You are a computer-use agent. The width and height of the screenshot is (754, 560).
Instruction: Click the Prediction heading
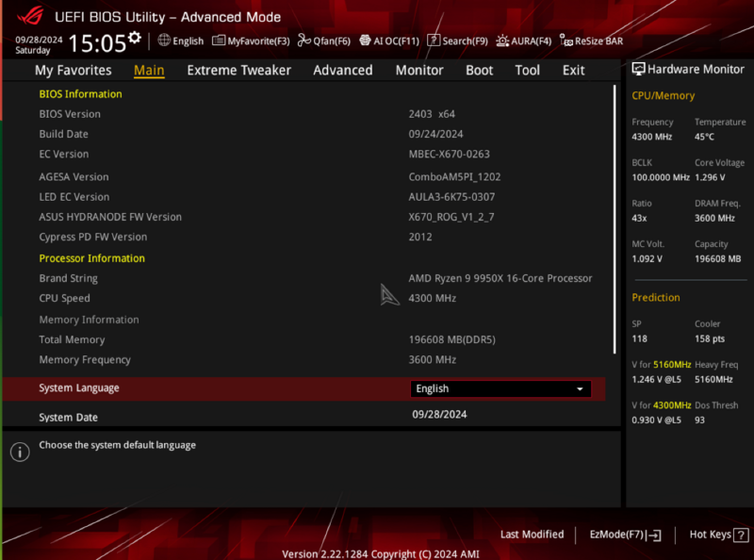655,298
